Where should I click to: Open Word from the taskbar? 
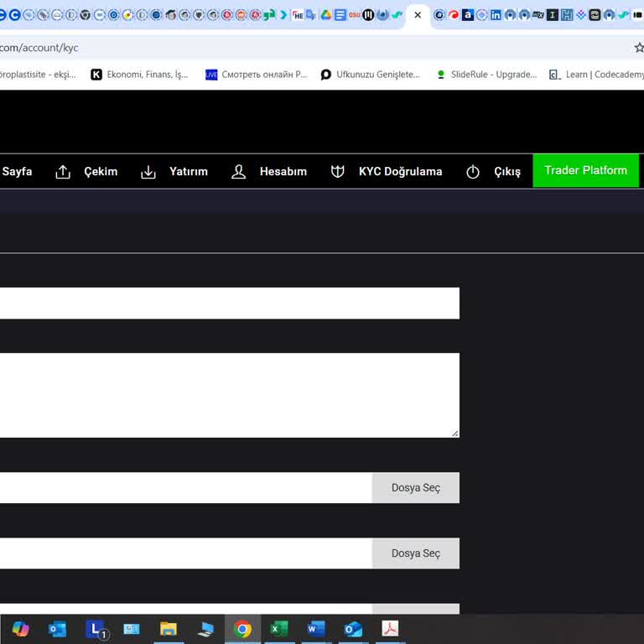316,629
